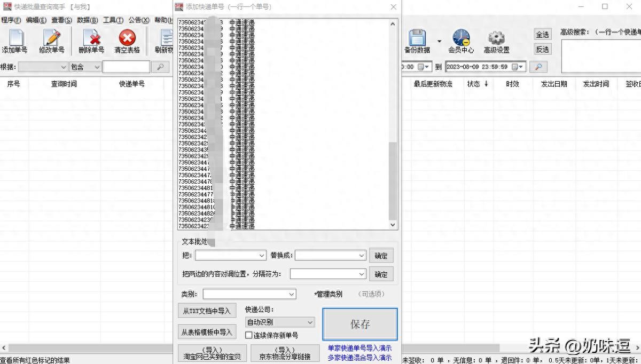The image size is (641, 364).
Task: Click the 全选 button
Action: pyautogui.click(x=542, y=35)
